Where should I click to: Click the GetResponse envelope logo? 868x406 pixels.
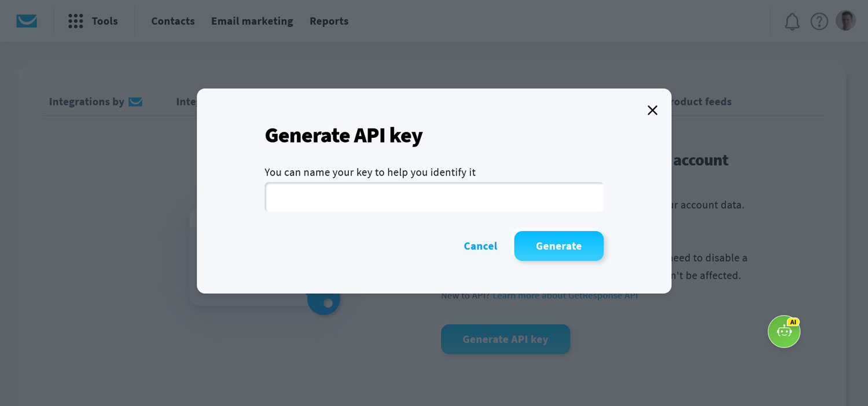(x=27, y=21)
